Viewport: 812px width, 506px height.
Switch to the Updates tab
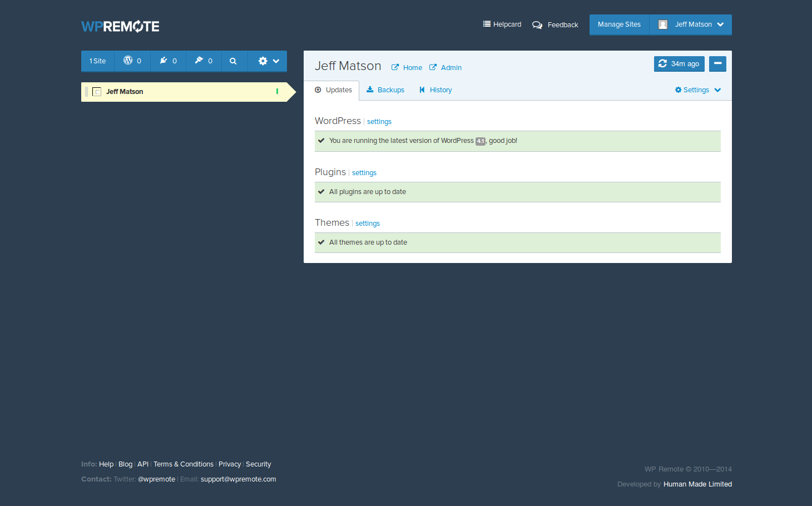tap(331, 90)
